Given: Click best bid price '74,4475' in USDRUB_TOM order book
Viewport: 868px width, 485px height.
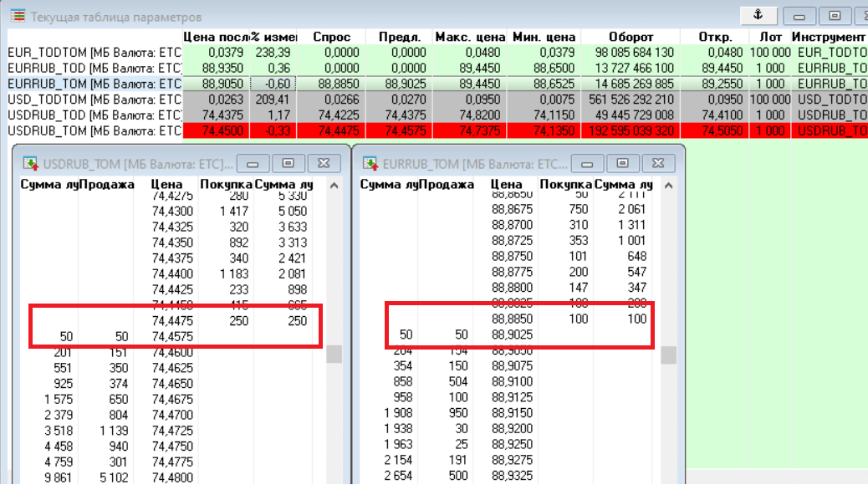Looking at the screenshot, I should tap(173, 321).
